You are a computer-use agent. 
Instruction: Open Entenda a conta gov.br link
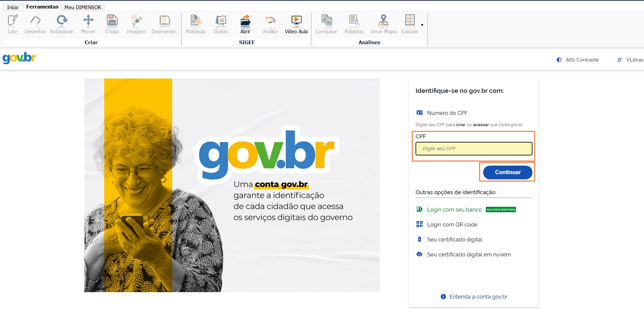pos(478,297)
